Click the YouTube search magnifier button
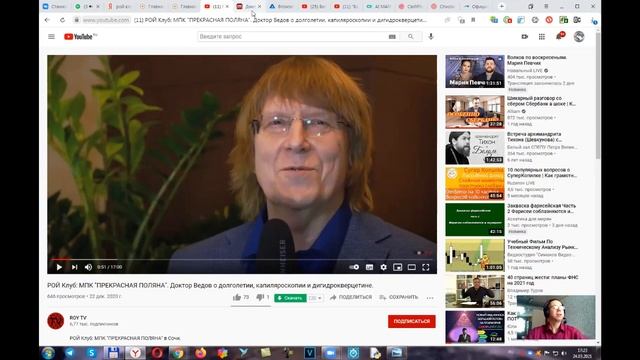The width and height of the screenshot is (640, 360). point(411,37)
